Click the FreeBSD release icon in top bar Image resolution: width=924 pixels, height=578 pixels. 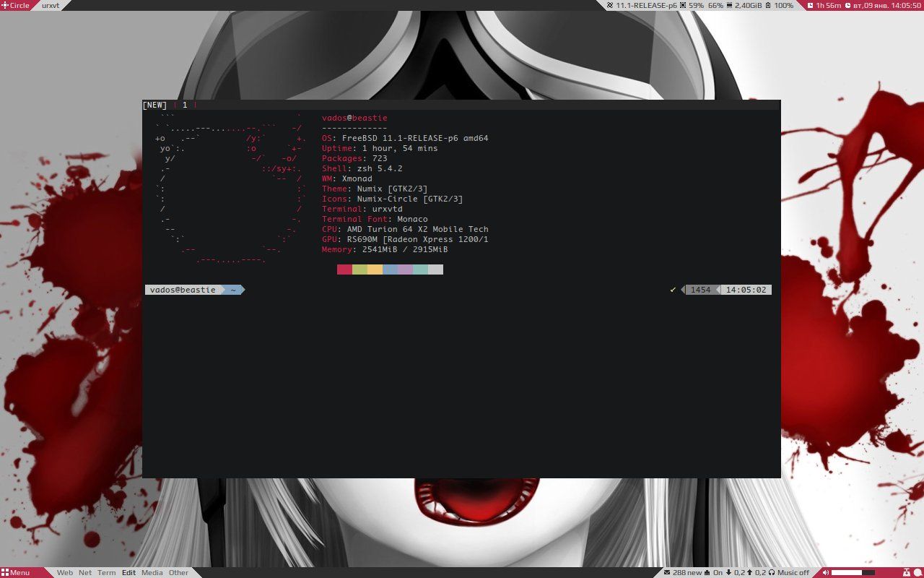[609, 5]
